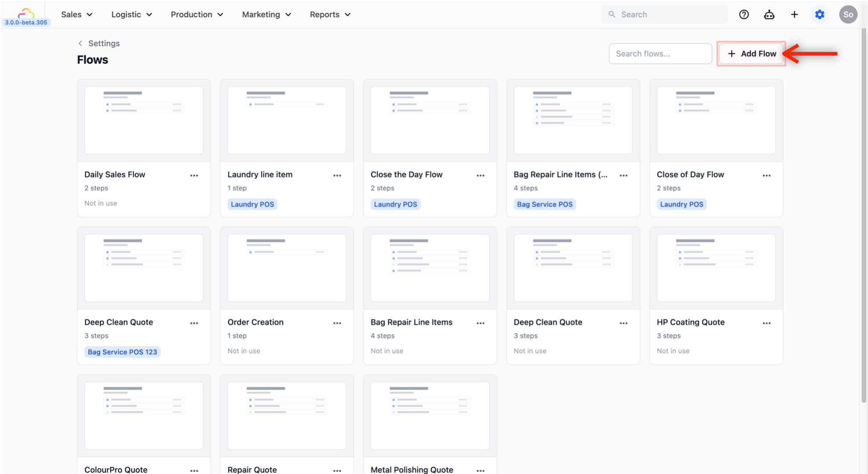Viewport: 868px width, 474px height.
Task: Select the Close the Day Flow title
Action: pyautogui.click(x=406, y=174)
